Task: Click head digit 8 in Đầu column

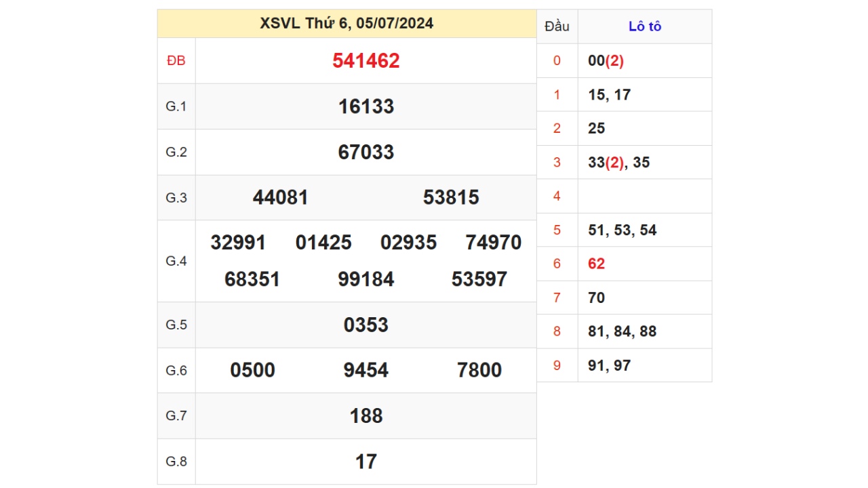Action: (557, 331)
